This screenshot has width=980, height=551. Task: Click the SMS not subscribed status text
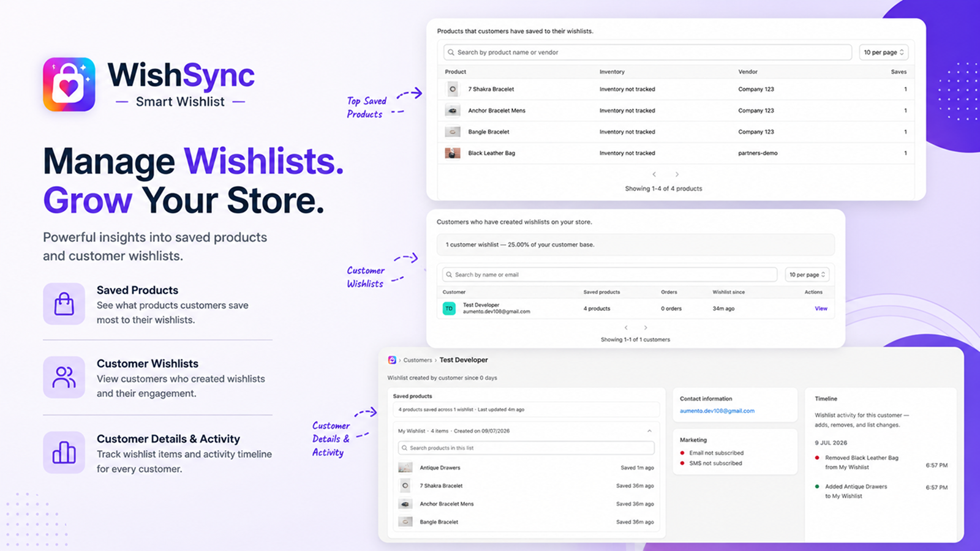pyautogui.click(x=715, y=463)
